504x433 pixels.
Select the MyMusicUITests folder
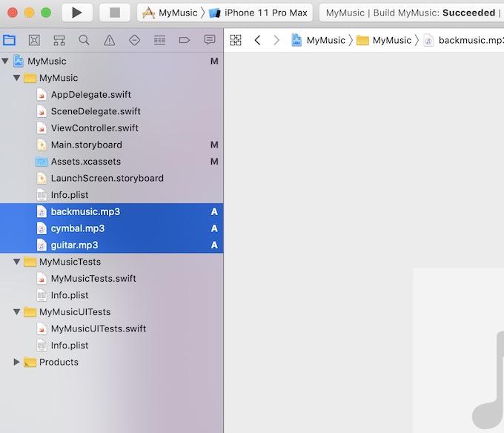111,312
